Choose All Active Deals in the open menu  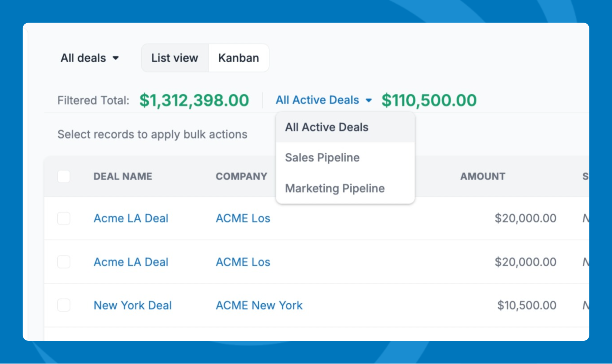pos(326,127)
